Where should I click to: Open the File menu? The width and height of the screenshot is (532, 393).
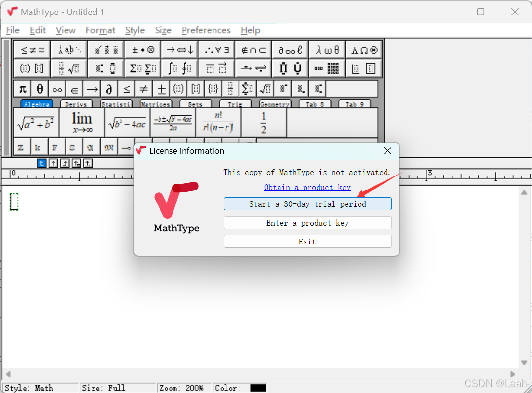point(13,30)
